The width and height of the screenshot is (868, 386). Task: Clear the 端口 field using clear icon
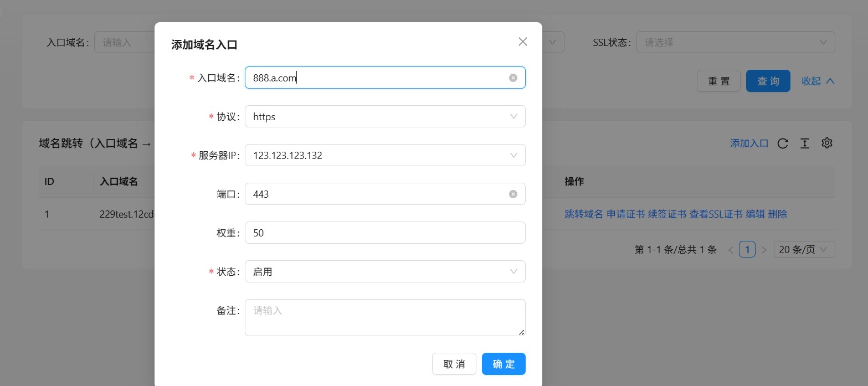[x=513, y=194]
